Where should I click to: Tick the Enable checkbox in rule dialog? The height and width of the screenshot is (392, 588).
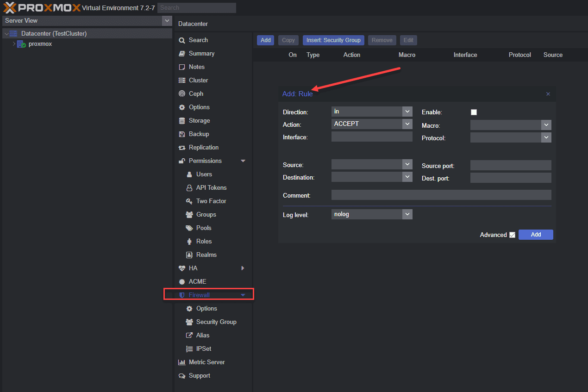pyautogui.click(x=474, y=112)
